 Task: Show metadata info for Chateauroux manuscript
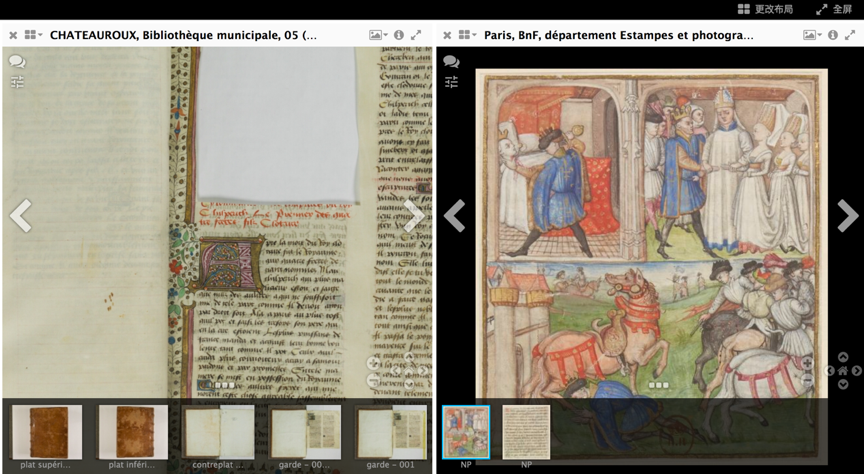[399, 35]
